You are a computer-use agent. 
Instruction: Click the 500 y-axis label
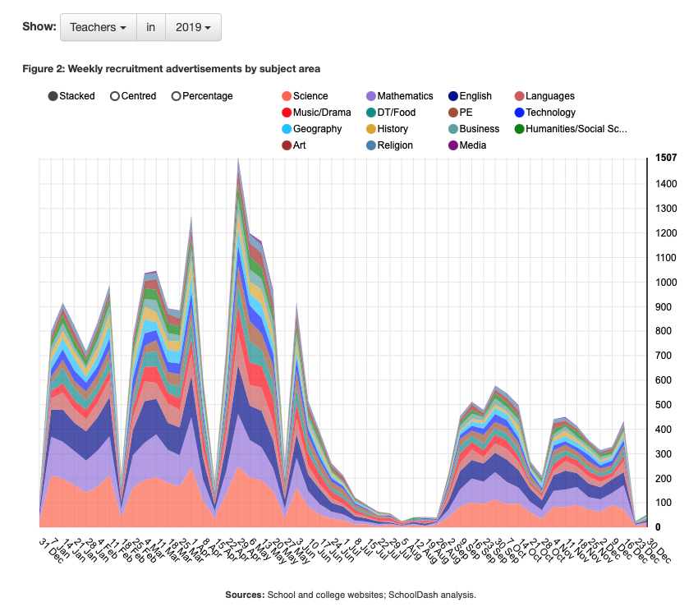click(664, 405)
